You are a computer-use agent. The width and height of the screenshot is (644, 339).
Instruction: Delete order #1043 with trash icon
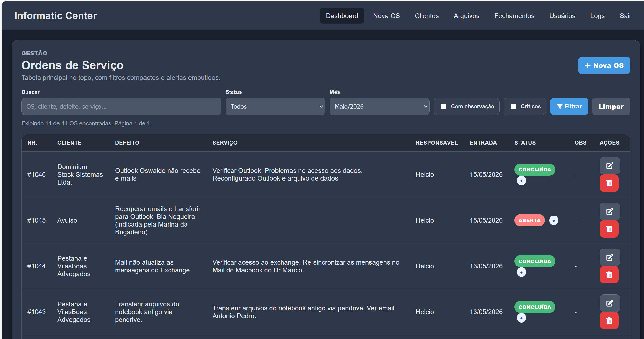[x=609, y=321]
